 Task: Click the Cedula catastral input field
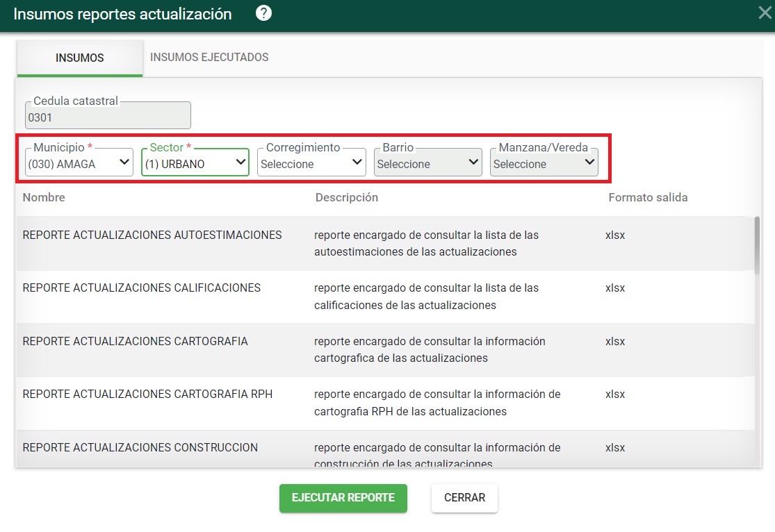tap(108, 117)
